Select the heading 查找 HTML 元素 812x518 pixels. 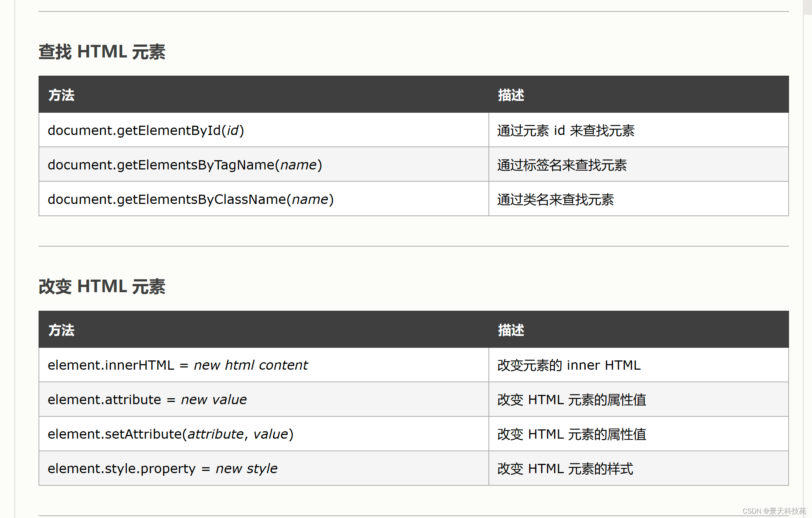coord(102,52)
